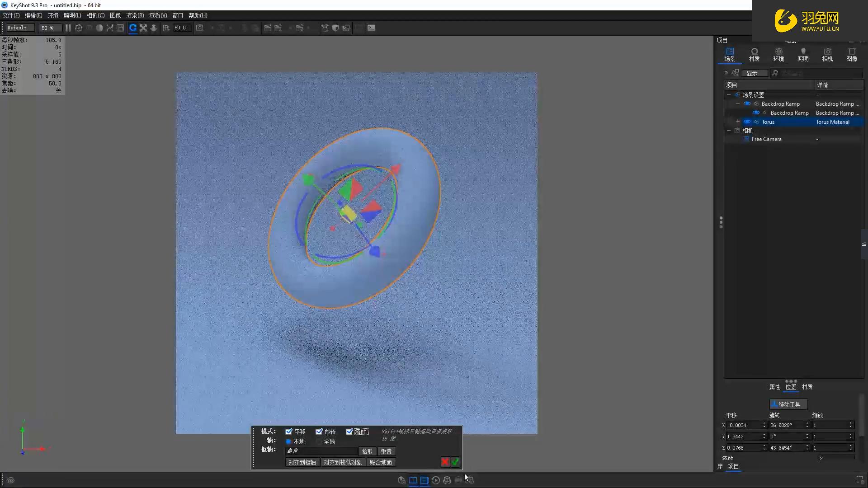Uncheck the 旋转 mode checkbox
Screen dimensions: 868x488
point(319,432)
